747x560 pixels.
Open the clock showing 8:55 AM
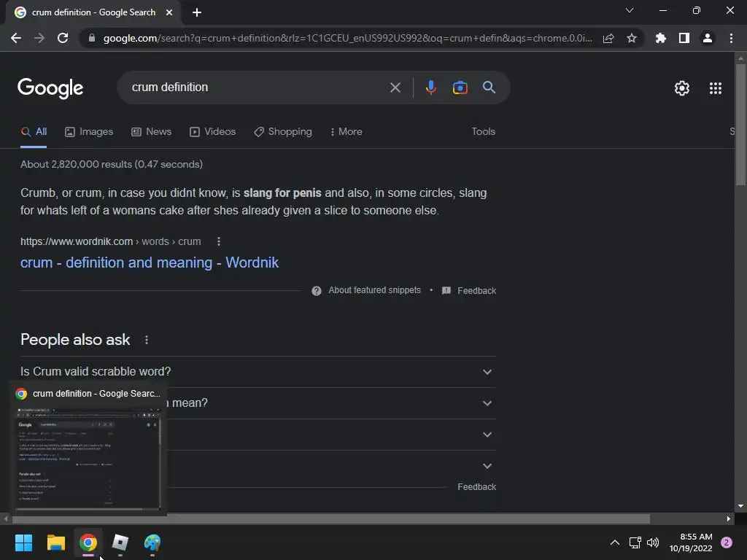point(691,542)
